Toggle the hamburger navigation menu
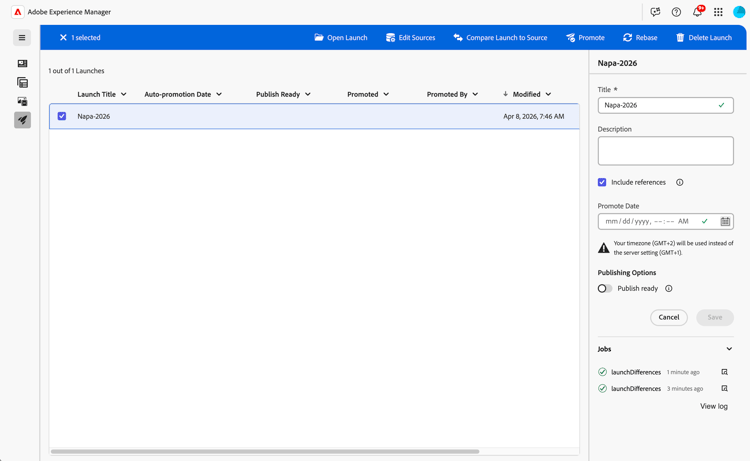750x461 pixels. [22, 38]
